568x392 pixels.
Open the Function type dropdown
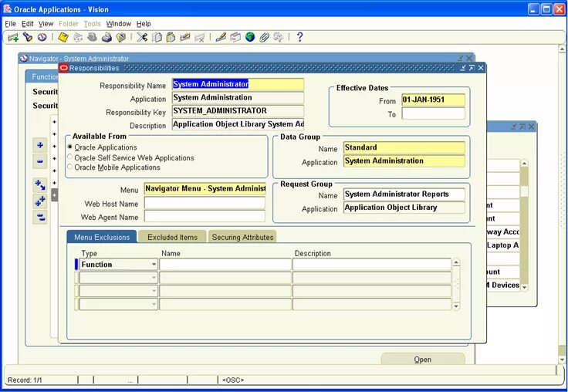click(154, 265)
